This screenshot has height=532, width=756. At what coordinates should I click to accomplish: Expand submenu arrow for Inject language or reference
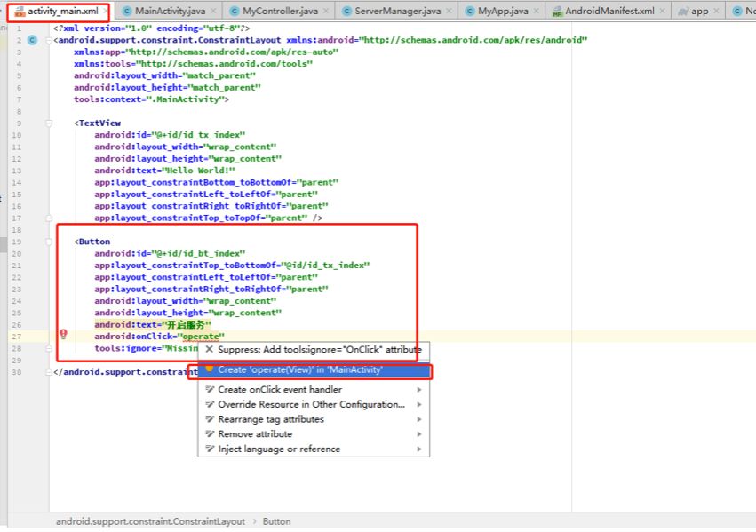coord(419,449)
